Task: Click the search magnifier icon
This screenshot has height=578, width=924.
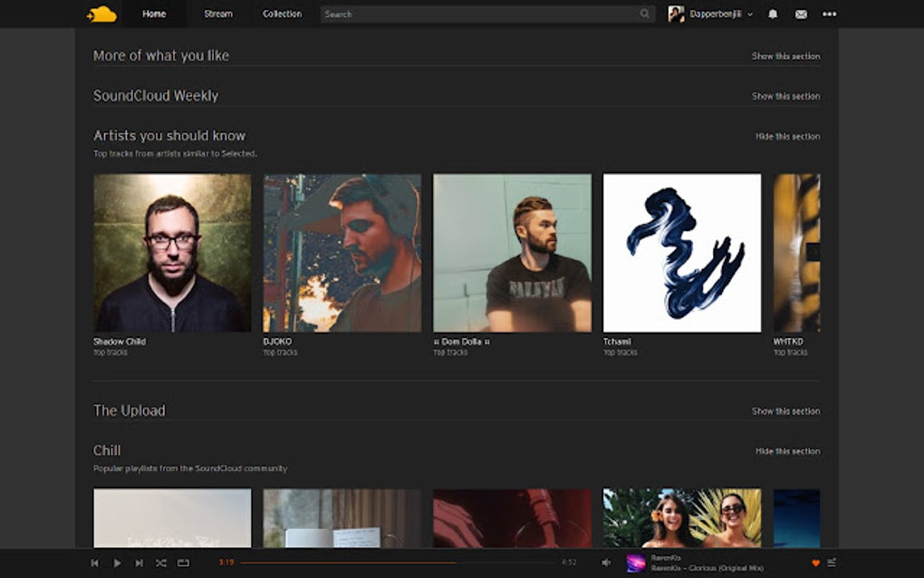Action: click(643, 14)
